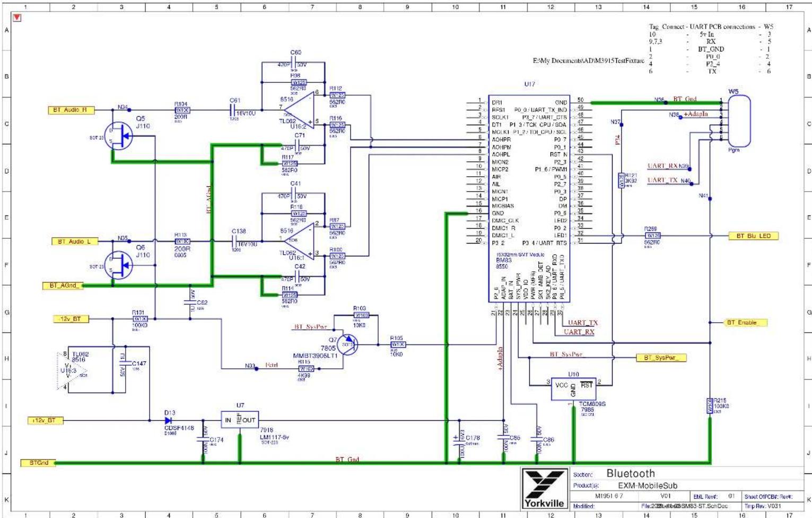Select the dashed U16:3 power op-amp symbol
This screenshot has width=812, height=518.
(x=72, y=370)
